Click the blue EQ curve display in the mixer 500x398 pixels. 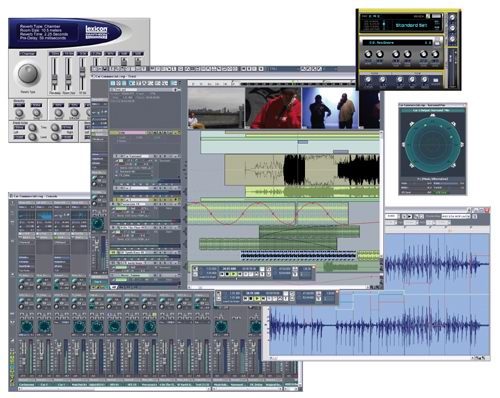pos(44,216)
